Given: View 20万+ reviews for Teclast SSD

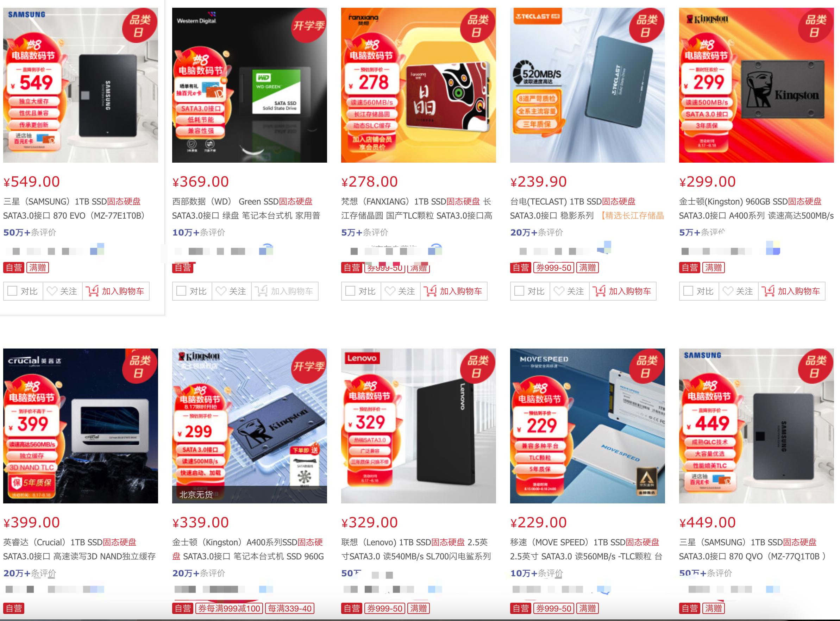Looking at the screenshot, I should coord(537,232).
